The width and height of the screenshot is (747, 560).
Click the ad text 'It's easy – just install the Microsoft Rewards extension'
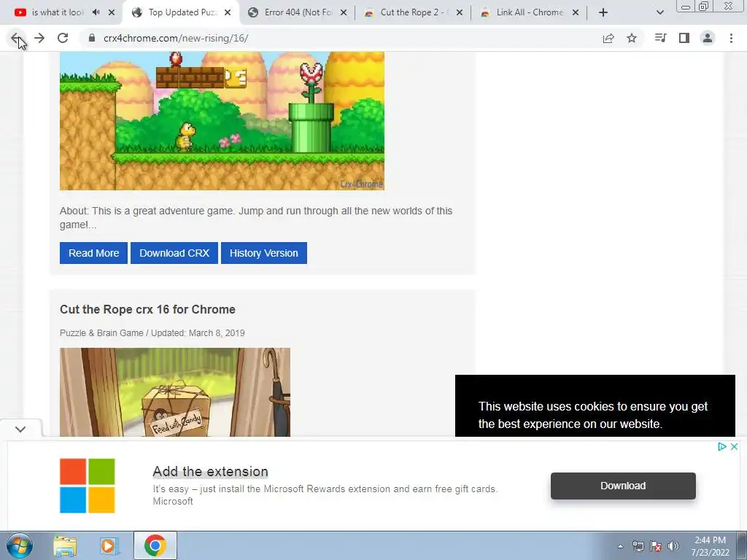[325, 489]
